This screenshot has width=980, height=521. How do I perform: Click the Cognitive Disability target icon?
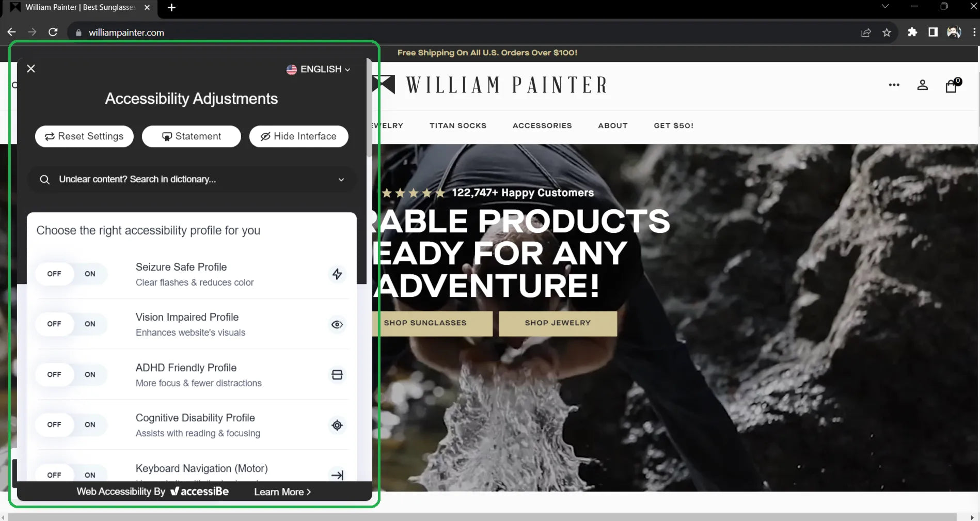[337, 425]
